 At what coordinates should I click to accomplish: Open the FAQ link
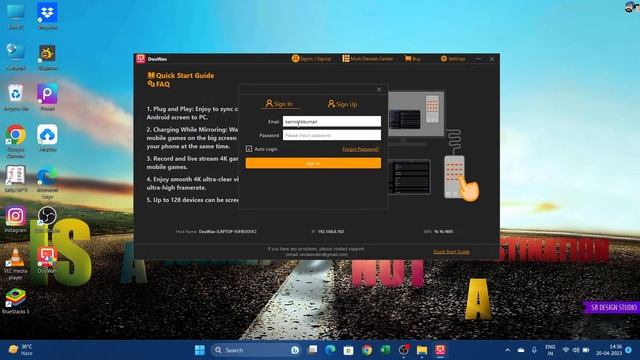tap(159, 84)
